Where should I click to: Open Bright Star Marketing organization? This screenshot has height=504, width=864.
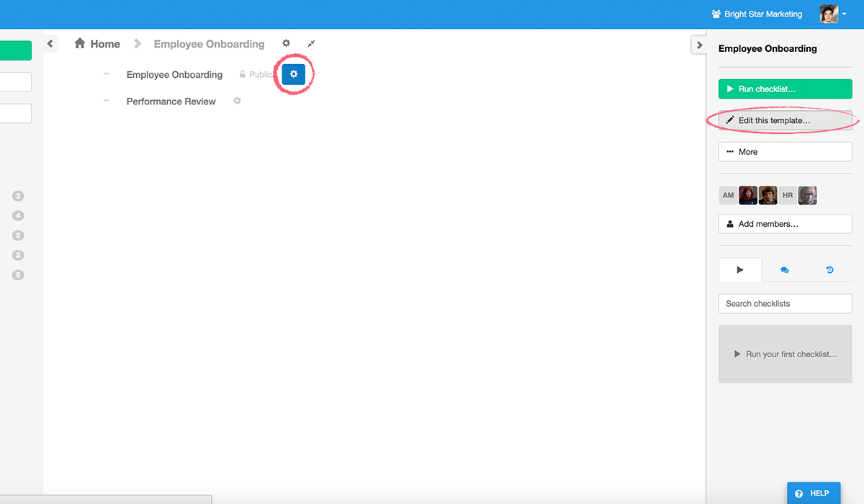click(756, 14)
